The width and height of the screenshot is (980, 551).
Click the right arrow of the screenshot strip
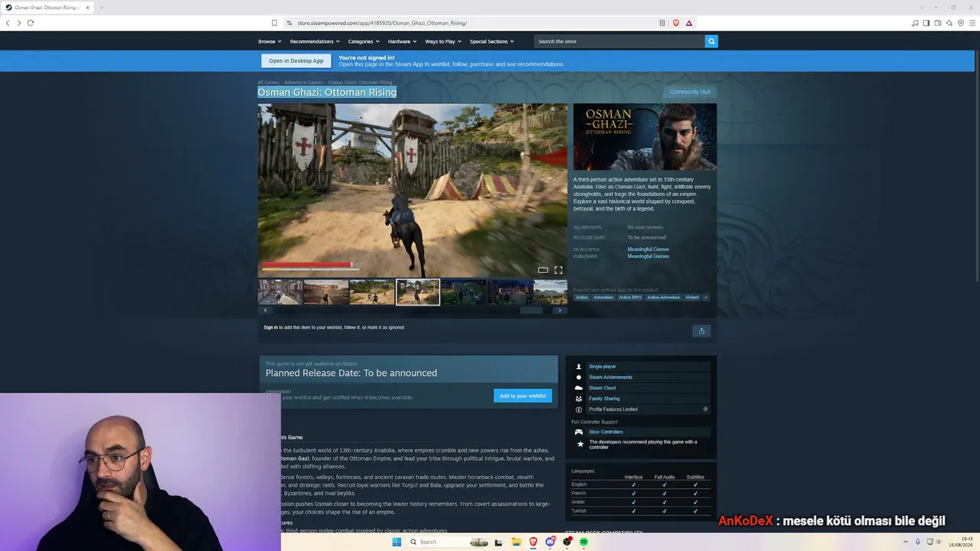click(560, 310)
